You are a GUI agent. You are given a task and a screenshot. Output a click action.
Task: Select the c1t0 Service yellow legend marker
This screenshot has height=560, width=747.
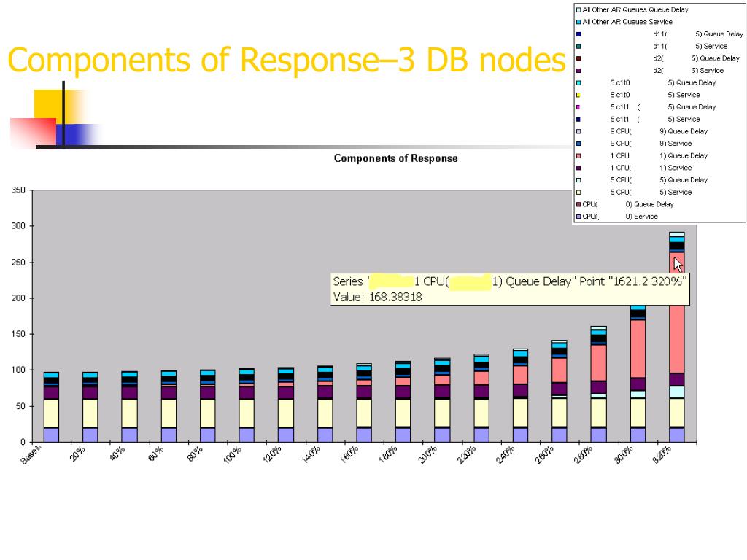pyautogui.click(x=578, y=95)
